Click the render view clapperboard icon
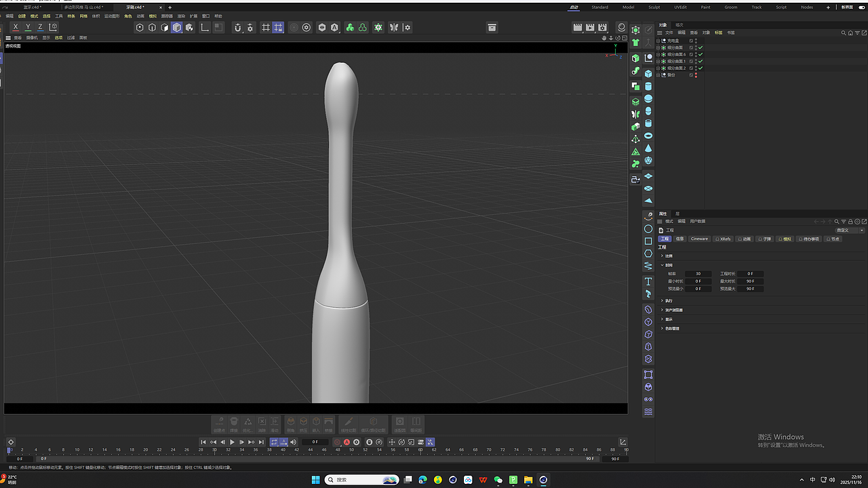The image size is (868, 488). pyautogui.click(x=578, y=28)
